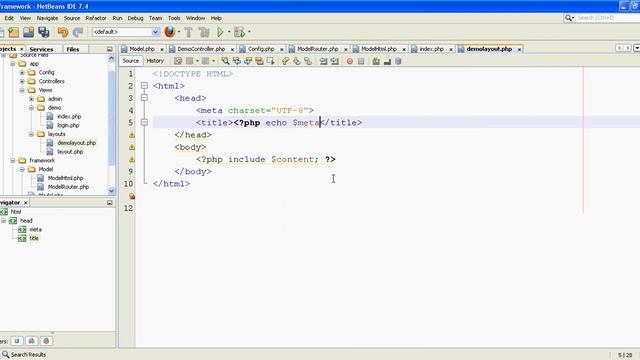
Task: Open the Run Project dropdown arrow
Action: tap(229, 32)
